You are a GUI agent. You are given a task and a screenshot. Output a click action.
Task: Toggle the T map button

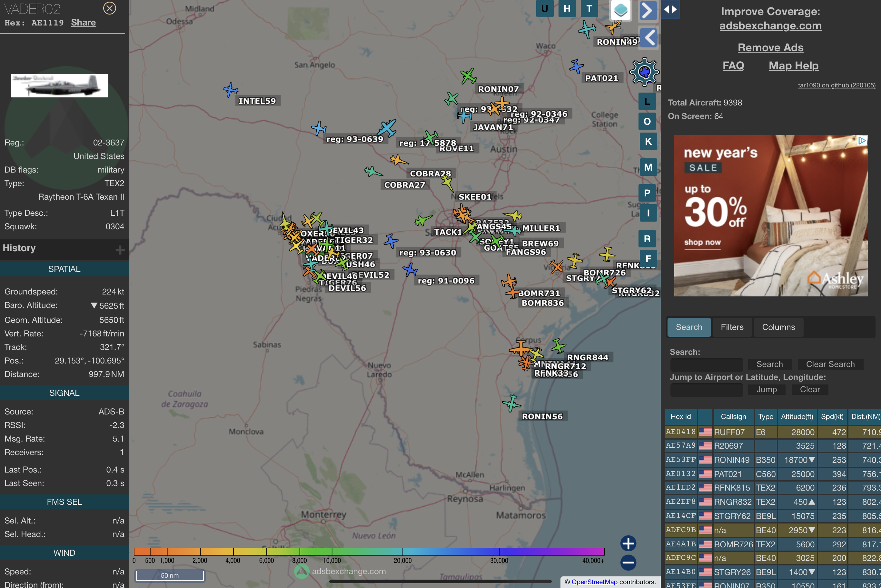pyautogui.click(x=589, y=8)
